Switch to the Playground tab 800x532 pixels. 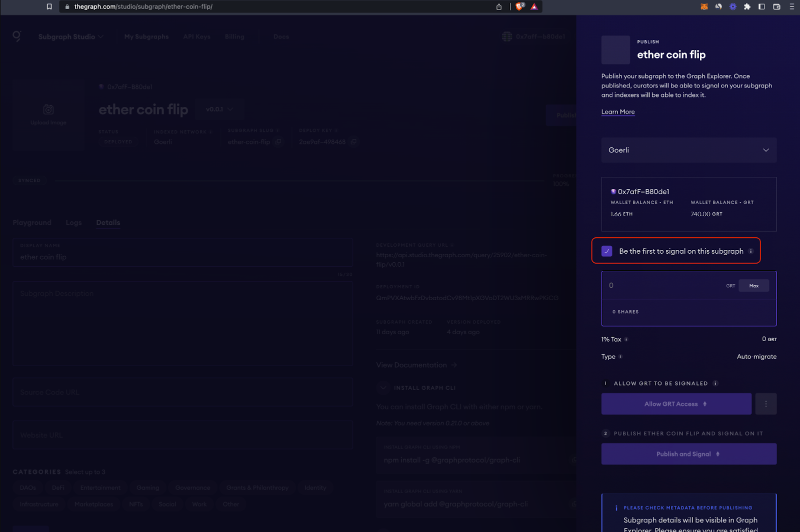coord(32,222)
